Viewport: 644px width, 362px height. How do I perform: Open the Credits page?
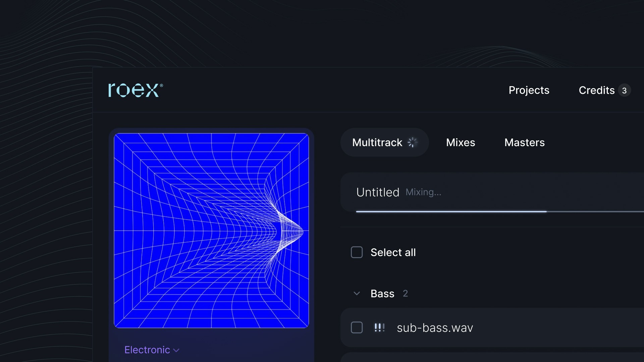(x=596, y=90)
